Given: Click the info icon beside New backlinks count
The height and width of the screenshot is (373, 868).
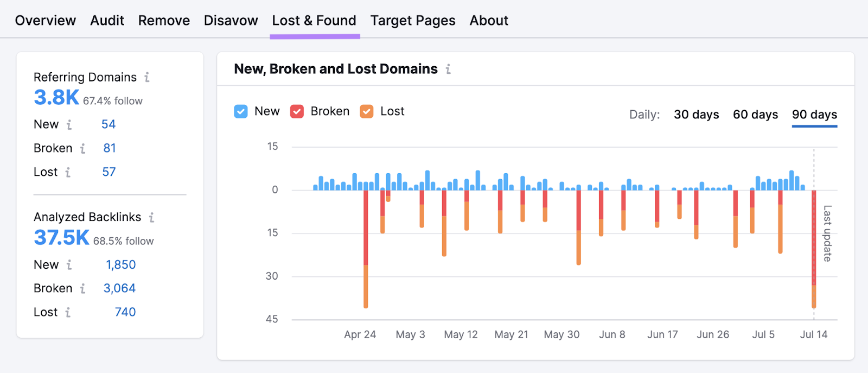Looking at the screenshot, I should [69, 265].
